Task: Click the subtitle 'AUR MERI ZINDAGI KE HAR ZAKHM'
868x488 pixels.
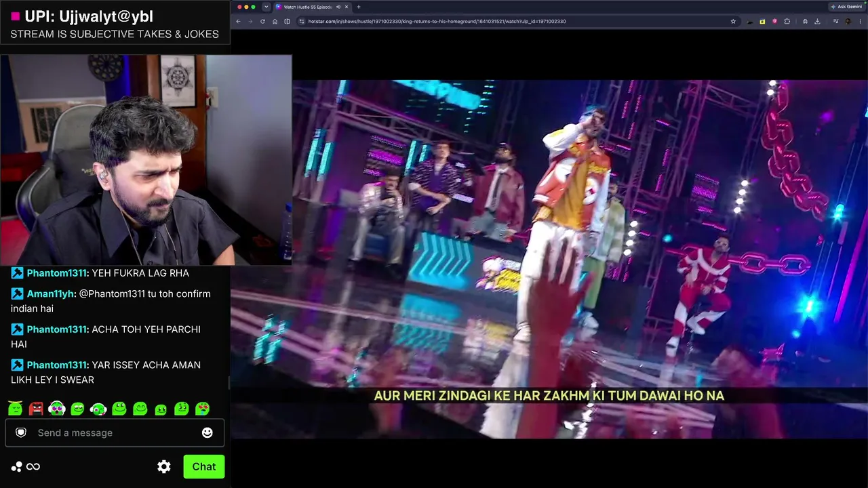Action: 549,395
